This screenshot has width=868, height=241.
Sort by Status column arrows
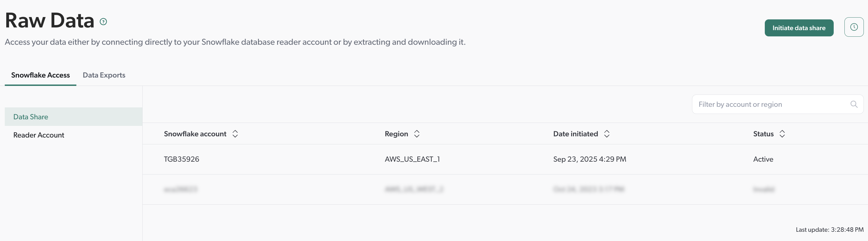pos(782,134)
